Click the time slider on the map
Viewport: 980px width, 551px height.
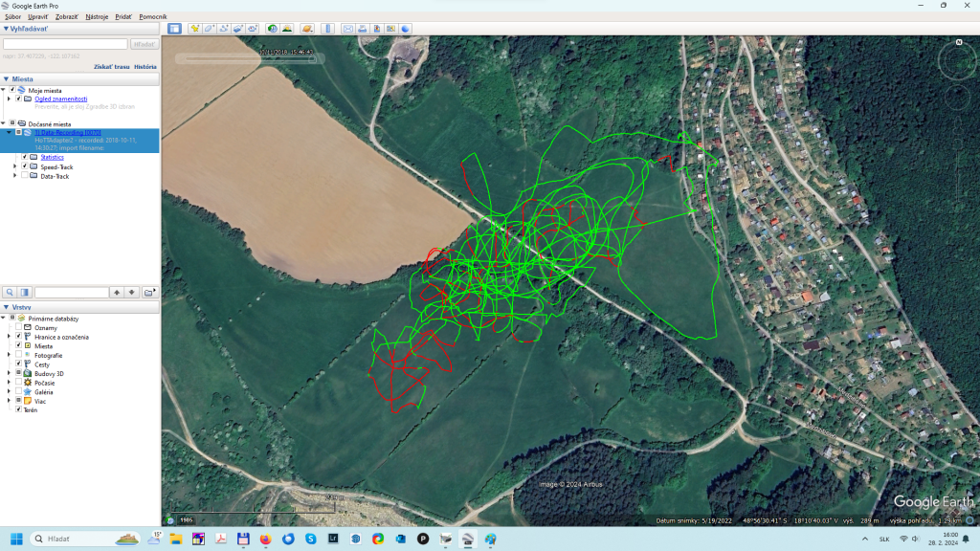[249, 58]
